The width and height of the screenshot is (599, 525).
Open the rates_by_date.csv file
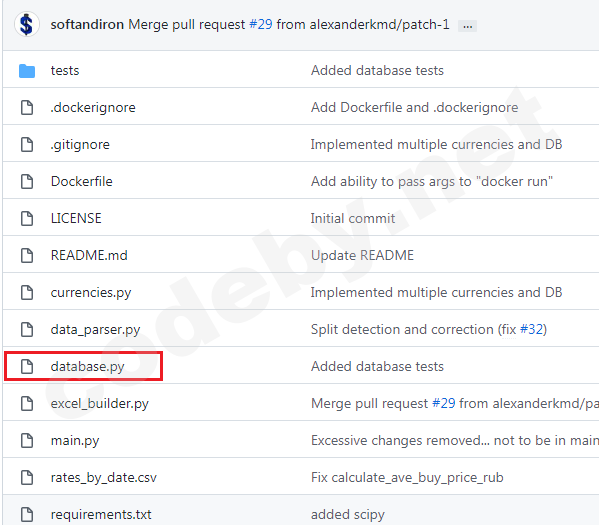click(104, 478)
